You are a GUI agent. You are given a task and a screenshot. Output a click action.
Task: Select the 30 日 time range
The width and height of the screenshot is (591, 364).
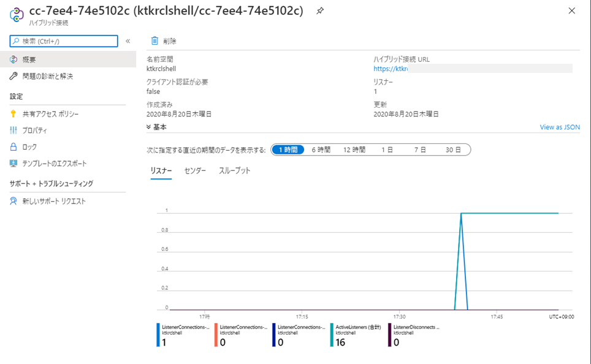453,150
